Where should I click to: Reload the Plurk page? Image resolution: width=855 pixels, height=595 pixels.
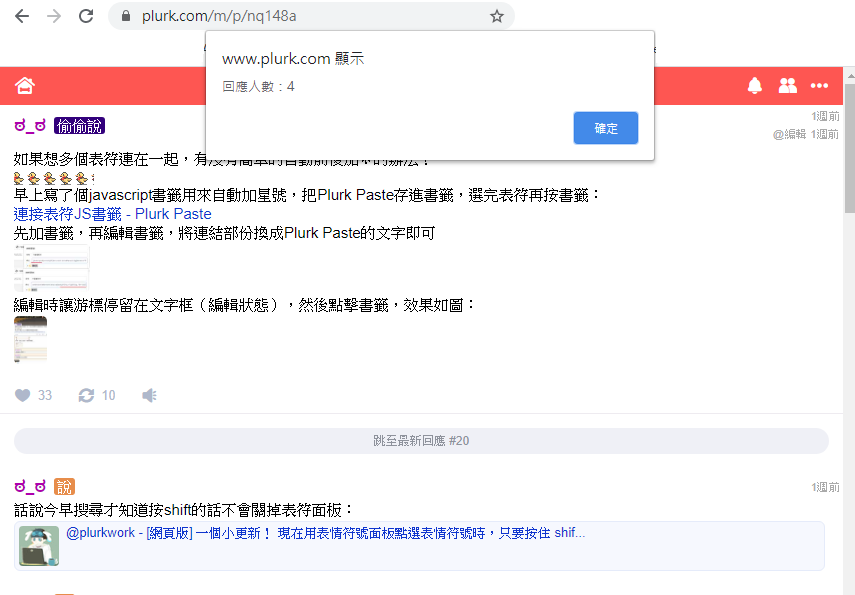pos(86,16)
